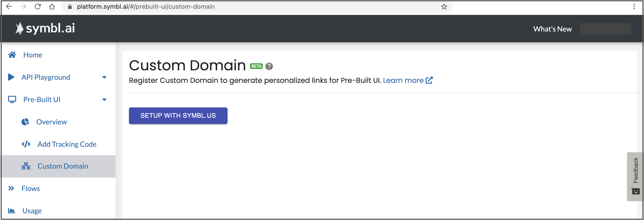Collapse the Pre-Built UI dropdown arrow
Screen dimensions: 644x220
pyautogui.click(x=104, y=100)
